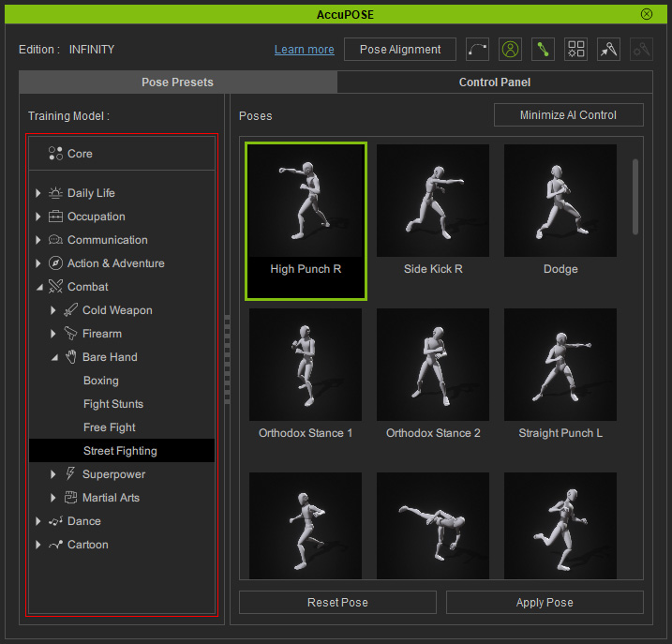The height and width of the screenshot is (644, 672).
Task: Click the poses list vertical scrollbar
Action: coord(635,197)
